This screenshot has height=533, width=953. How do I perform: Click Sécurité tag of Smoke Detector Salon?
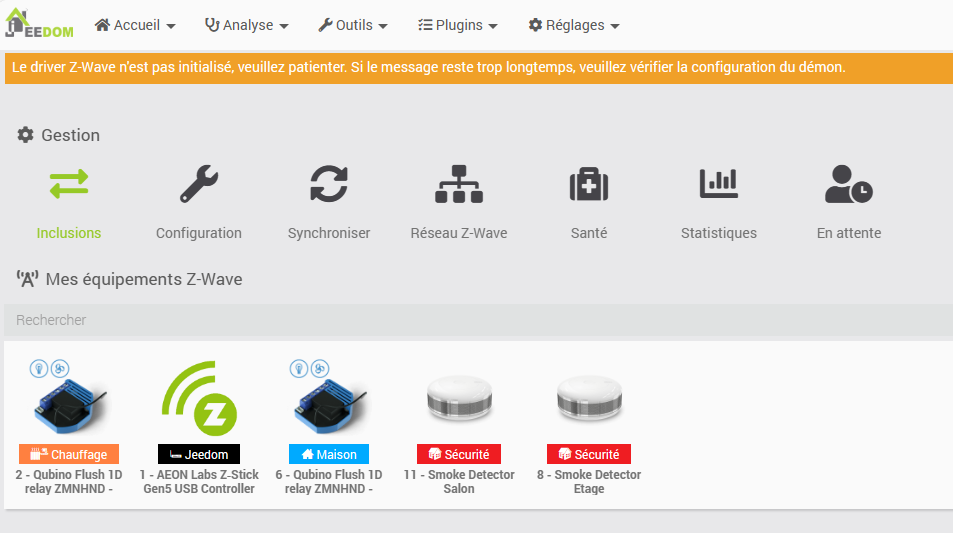[x=459, y=455]
